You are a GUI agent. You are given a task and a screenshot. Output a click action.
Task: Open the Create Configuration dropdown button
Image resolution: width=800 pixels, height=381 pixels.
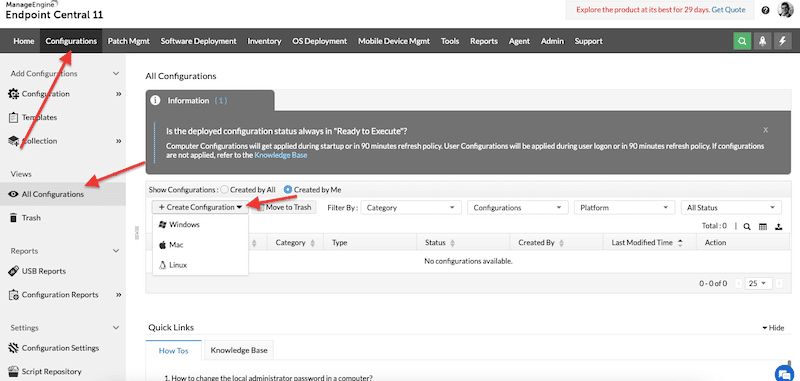200,208
